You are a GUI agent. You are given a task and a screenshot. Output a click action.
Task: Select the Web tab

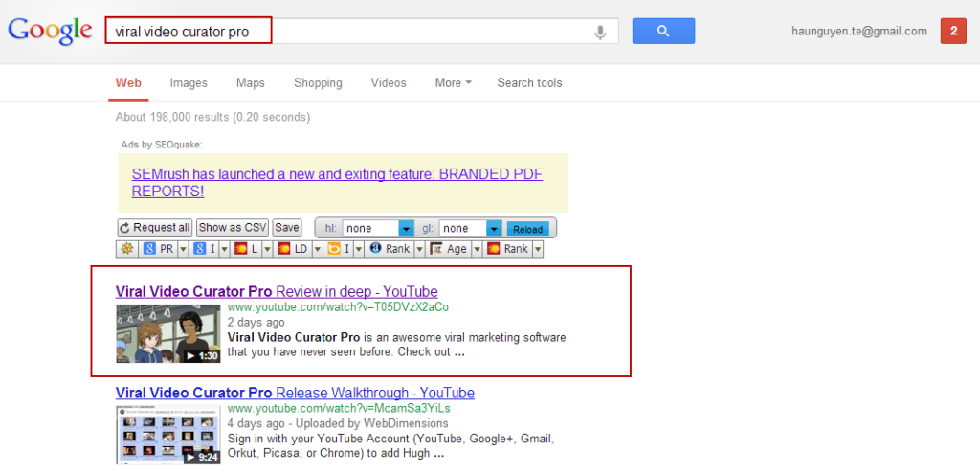(x=128, y=82)
